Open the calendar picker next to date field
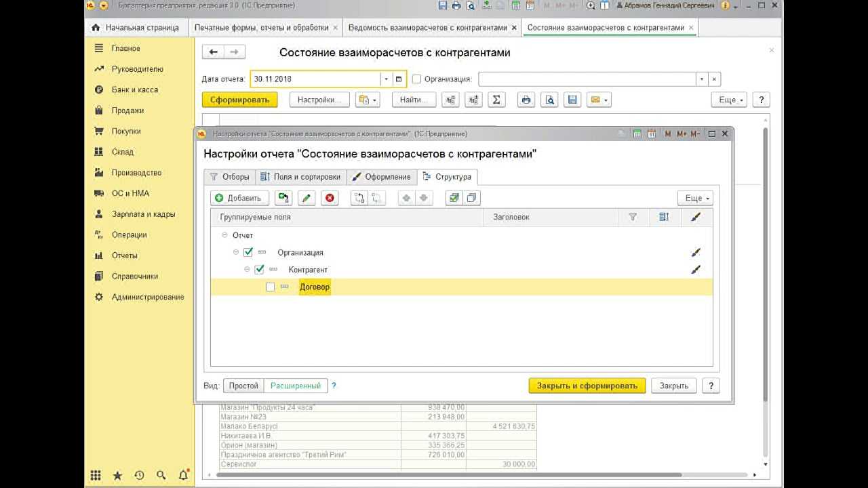Viewport: 868px width, 488px height. tap(399, 79)
